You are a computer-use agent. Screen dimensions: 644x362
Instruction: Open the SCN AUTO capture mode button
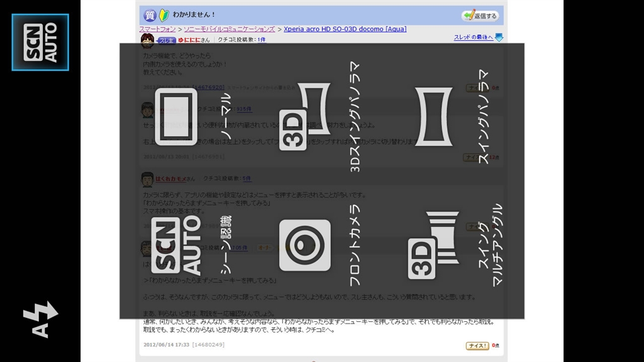pos(40,42)
